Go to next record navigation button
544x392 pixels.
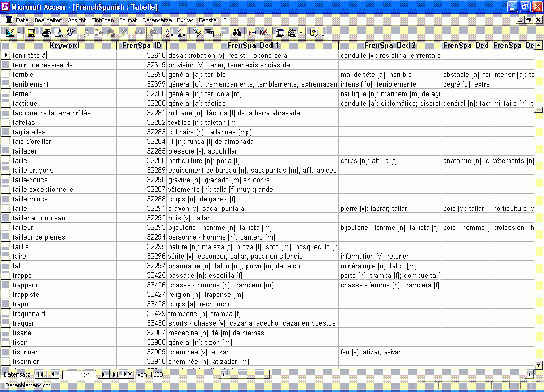(103, 374)
